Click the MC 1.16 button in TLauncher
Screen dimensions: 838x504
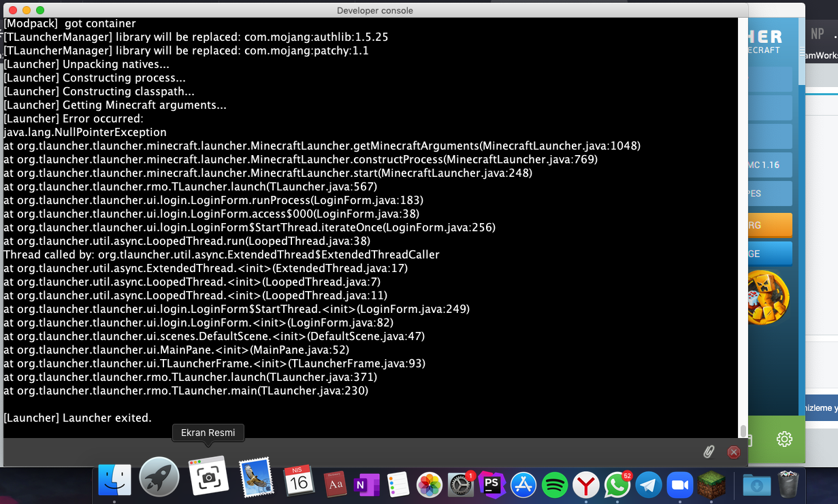point(770,165)
